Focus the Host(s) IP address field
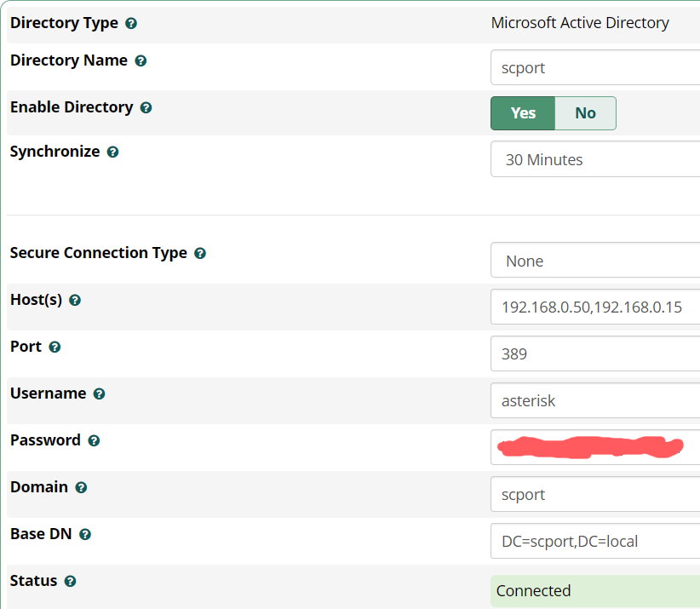Screen dimensions: 700x609 pos(595,307)
